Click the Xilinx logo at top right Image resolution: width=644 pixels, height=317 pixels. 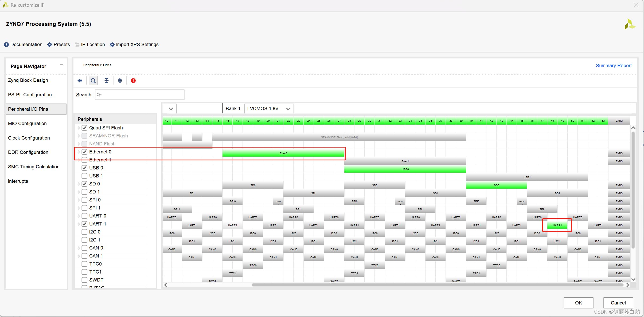point(630,24)
